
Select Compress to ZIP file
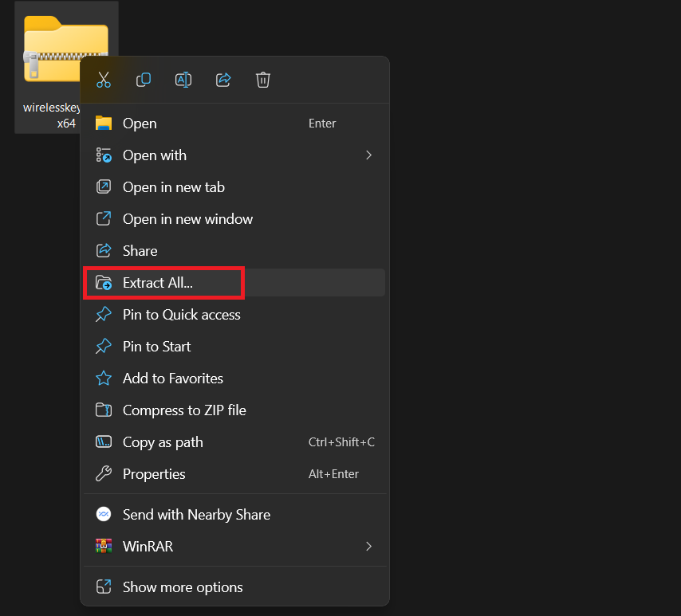click(x=184, y=410)
